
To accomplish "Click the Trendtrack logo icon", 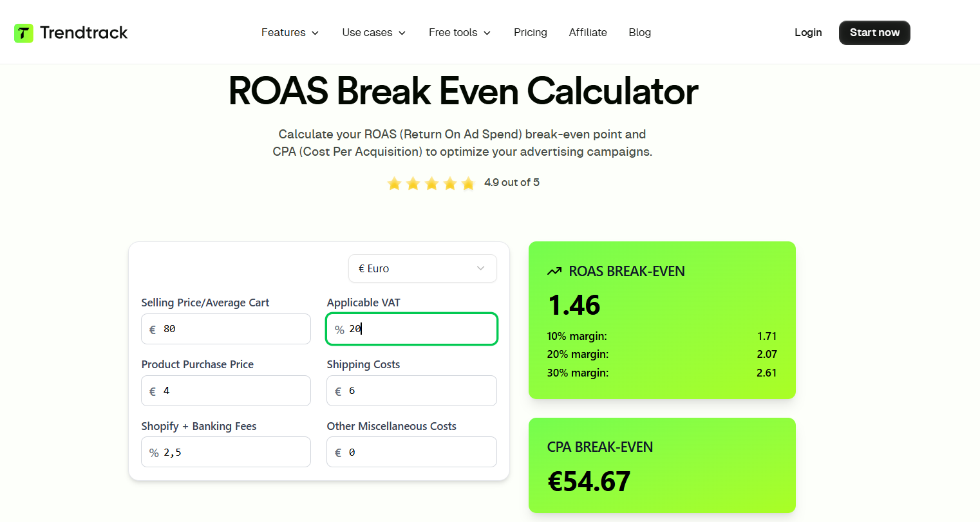I will (24, 32).
